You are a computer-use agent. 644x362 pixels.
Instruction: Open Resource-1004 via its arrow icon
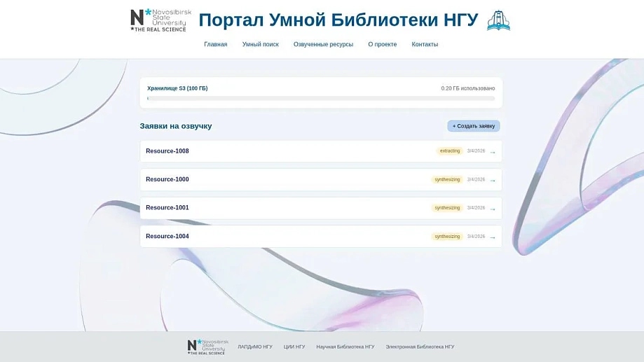[493, 237]
